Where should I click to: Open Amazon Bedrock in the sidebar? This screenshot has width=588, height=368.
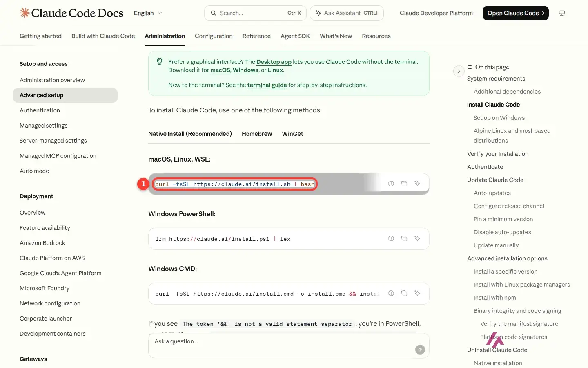(42, 243)
